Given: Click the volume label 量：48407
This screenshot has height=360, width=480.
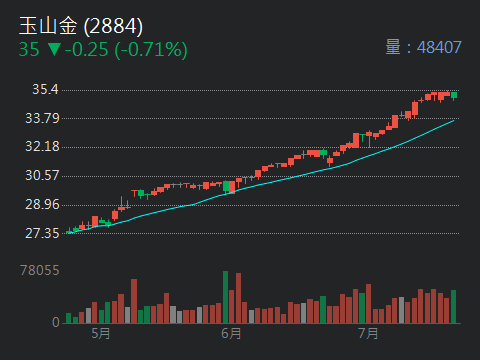Looking at the screenshot, I should point(423,47).
